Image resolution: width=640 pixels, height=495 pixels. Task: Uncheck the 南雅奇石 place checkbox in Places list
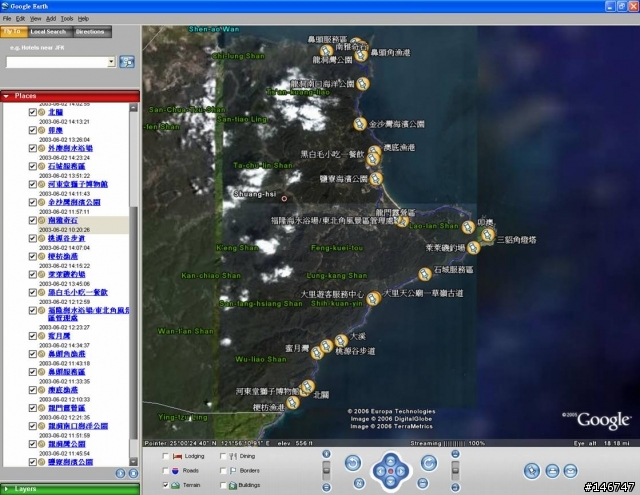pos(33,220)
